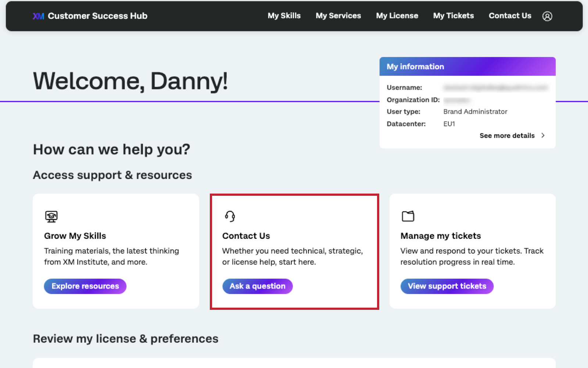Click the Grow My Skills training icon
The image size is (588, 368).
click(x=51, y=216)
